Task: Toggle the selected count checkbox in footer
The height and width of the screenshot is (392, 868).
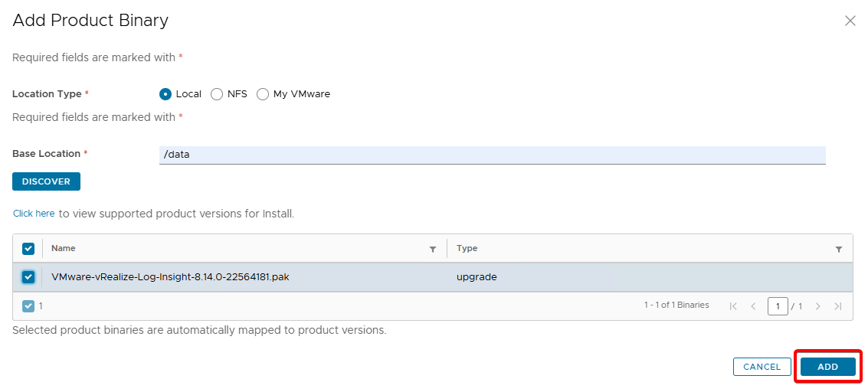Action: tap(28, 305)
